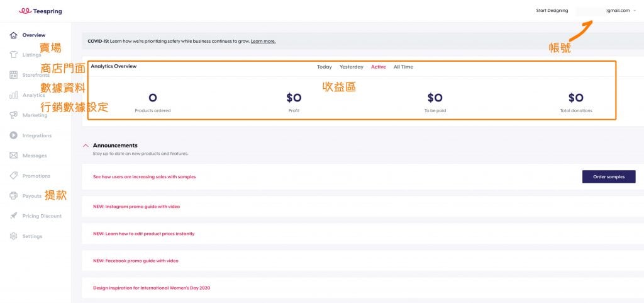Screen dimensions: 644x303
Task: Click the COVID-19 Learn more link
Action: coord(263,41)
